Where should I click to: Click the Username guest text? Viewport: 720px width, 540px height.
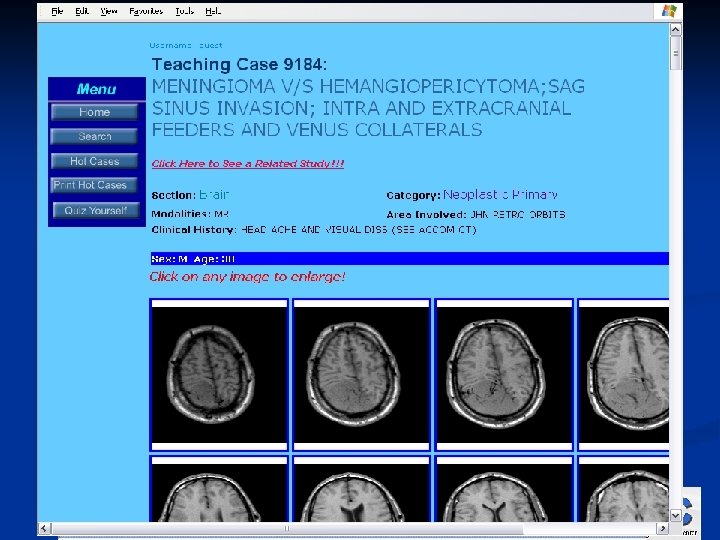(x=186, y=45)
